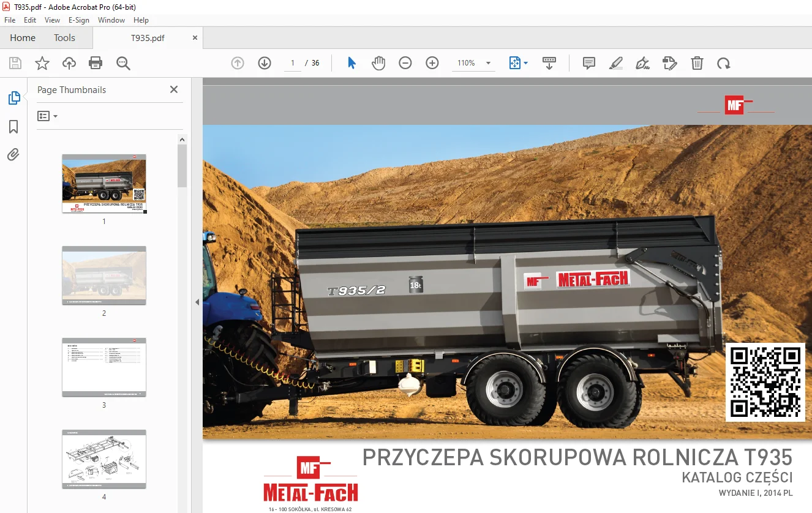
Task: Open the Help menu
Action: pos(141,20)
